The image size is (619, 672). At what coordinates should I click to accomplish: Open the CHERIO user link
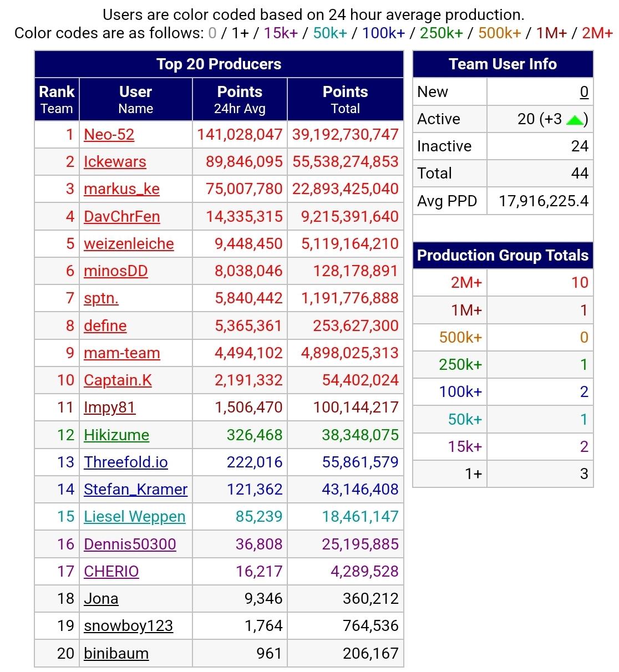click(x=111, y=572)
